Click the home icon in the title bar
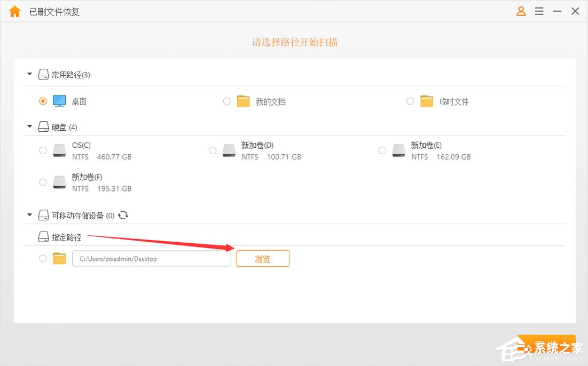588x366 pixels. coord(14,11)
